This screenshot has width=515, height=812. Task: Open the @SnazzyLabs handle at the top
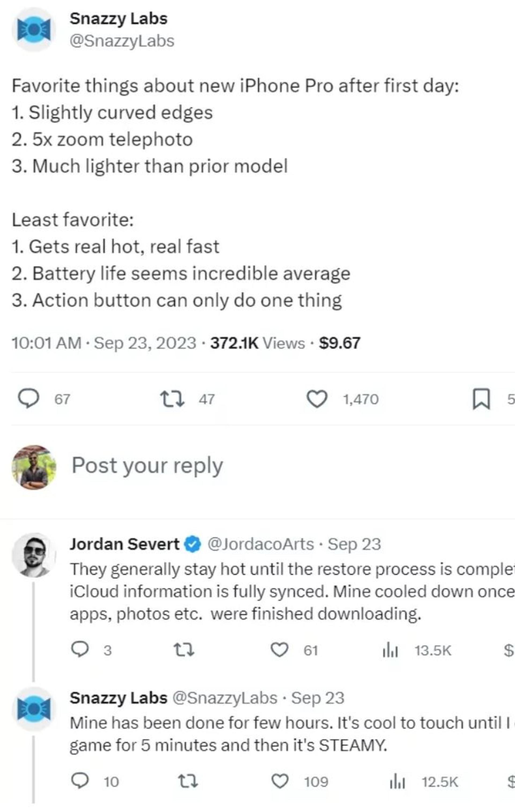point(122,41)
